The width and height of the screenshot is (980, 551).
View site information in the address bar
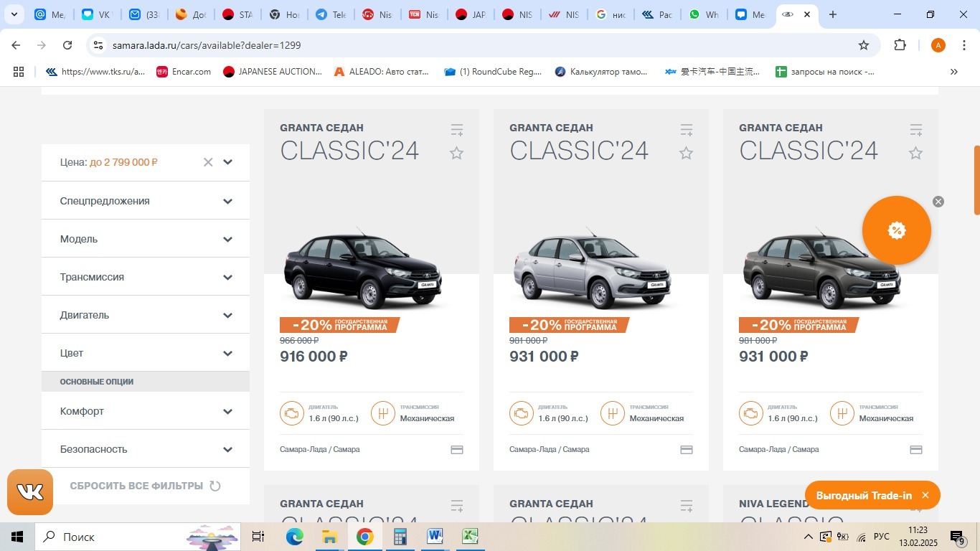(98, 45)
